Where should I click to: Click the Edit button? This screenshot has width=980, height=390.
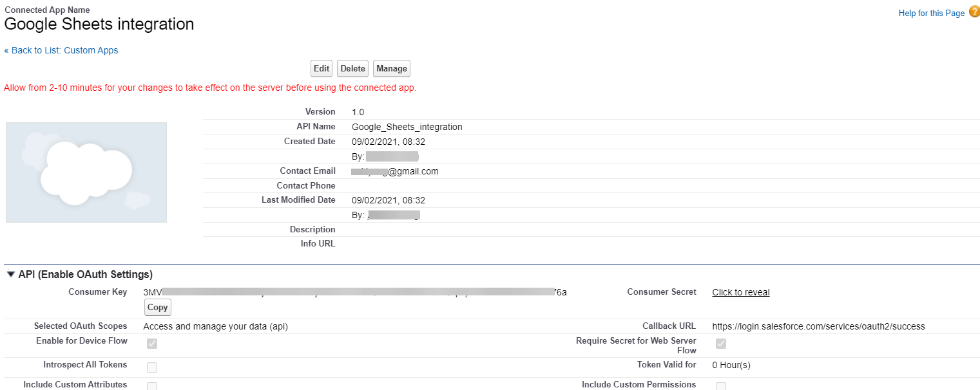[x=321, y=69]
